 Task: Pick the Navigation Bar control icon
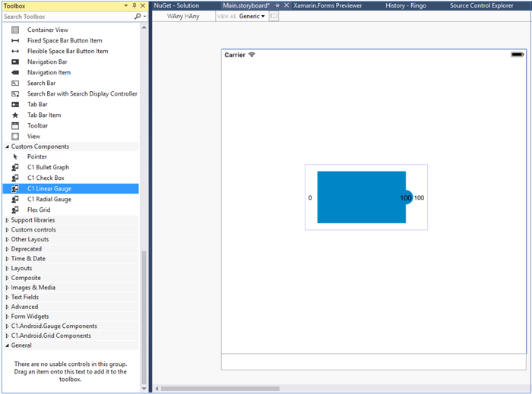pyautogui.click(x=15, y=61)
